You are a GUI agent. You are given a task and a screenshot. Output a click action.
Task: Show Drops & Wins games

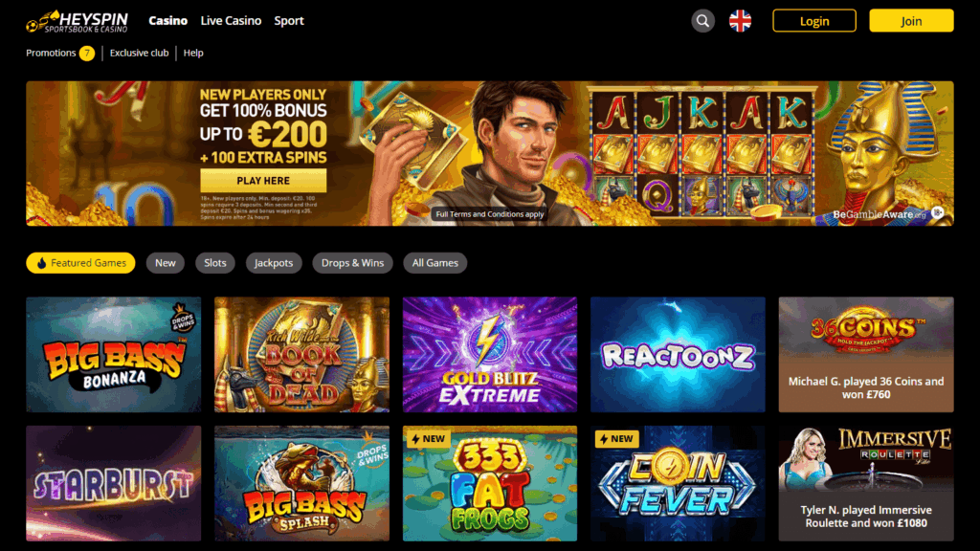coord(352,263)
